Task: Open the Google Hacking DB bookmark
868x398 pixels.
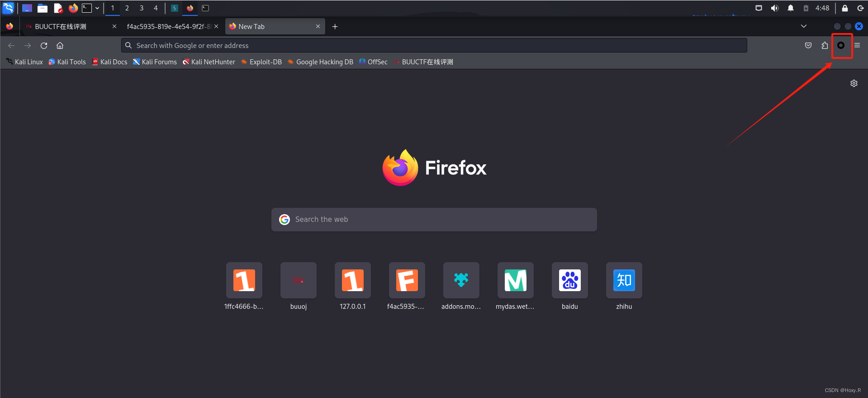Action: coord(321,62)
